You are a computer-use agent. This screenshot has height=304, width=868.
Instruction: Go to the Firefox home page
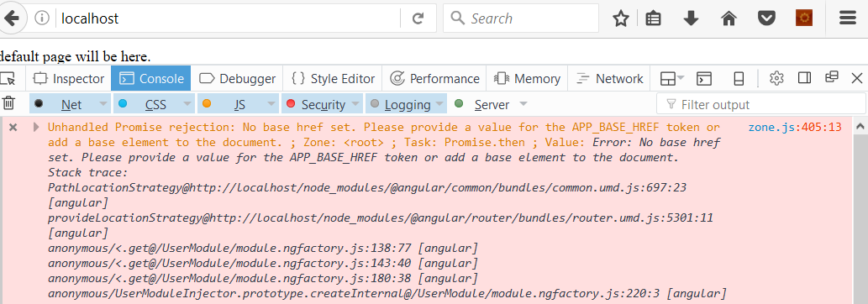(729, 18)
